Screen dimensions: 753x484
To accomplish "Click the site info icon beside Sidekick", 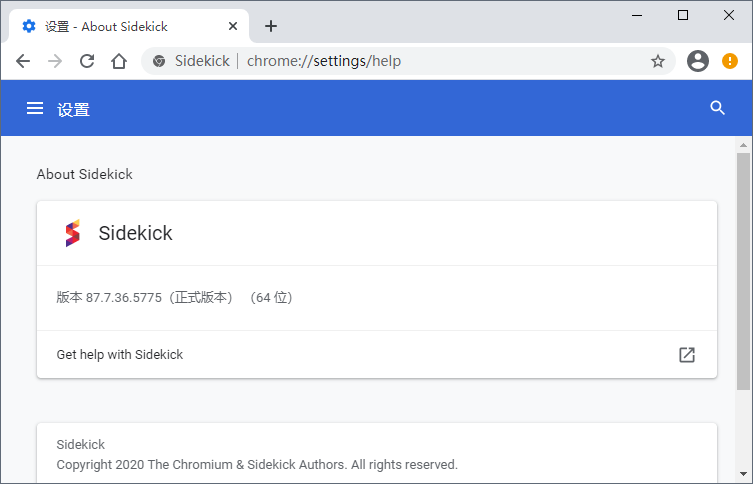I will (159, 61).
